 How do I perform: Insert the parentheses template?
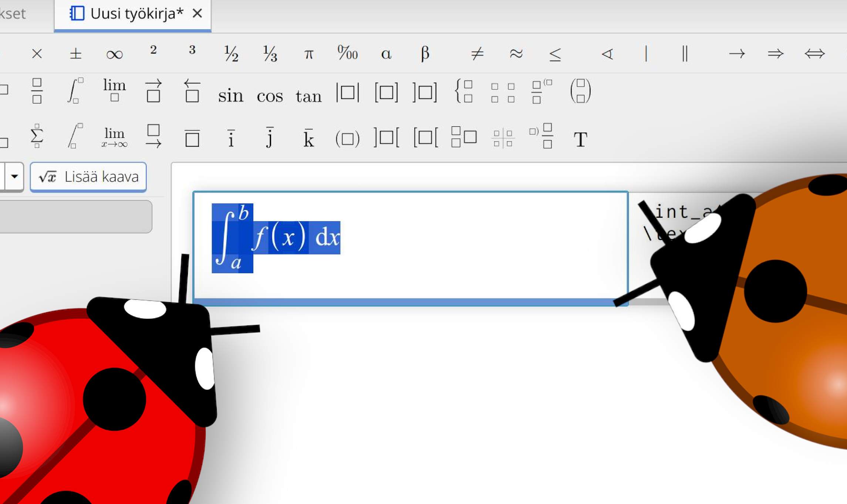coord(348,139)
